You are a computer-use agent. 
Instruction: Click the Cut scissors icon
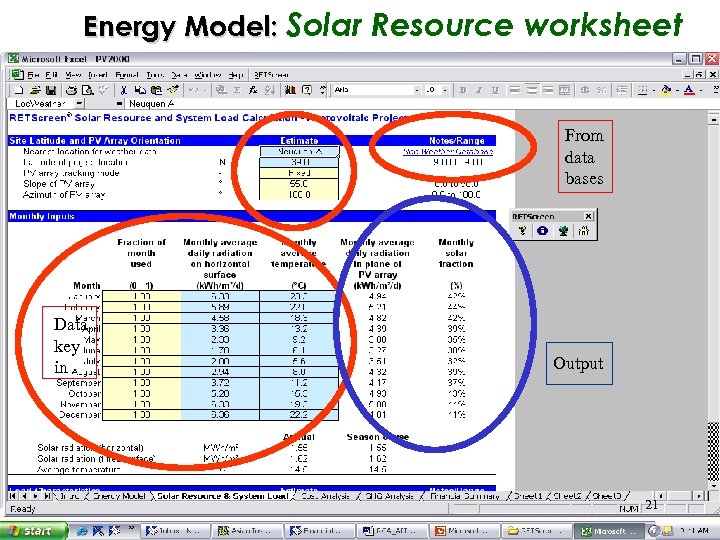(124, 90)
